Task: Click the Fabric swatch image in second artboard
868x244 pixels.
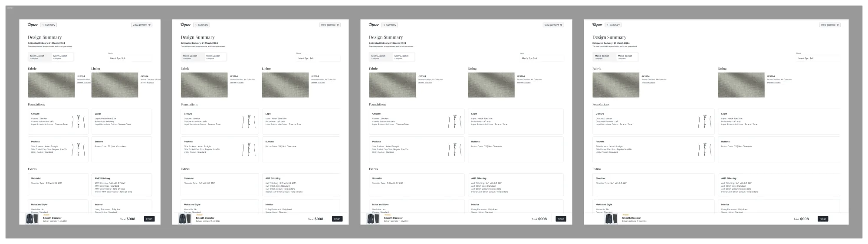Action: click(204, 85)
